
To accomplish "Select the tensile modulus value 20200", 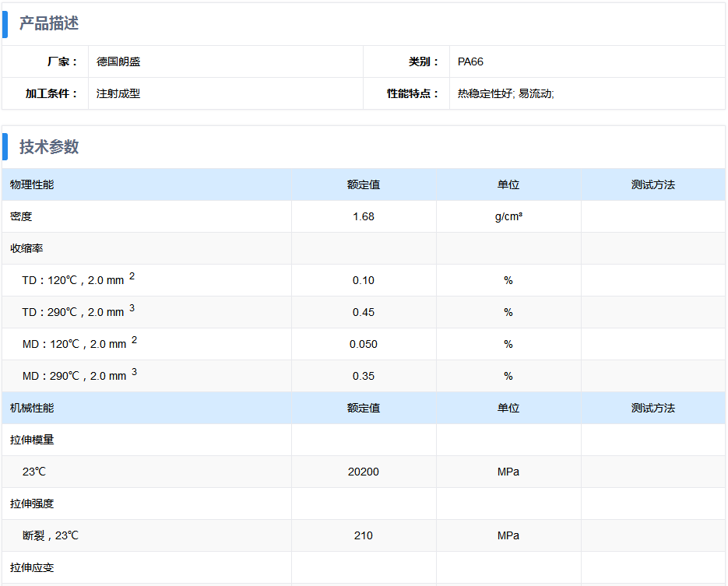I will coord(364,472).
